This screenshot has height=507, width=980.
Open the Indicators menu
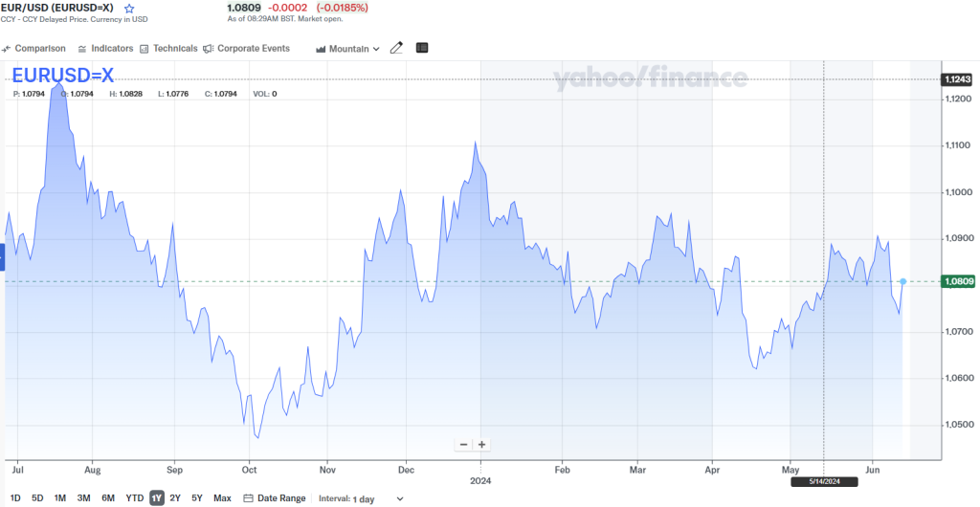[x=105, y=49]
